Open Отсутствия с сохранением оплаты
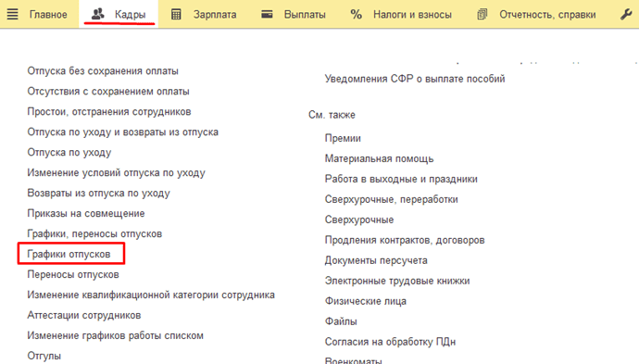This screenshot has width=639, height=364. click(108, 92)
